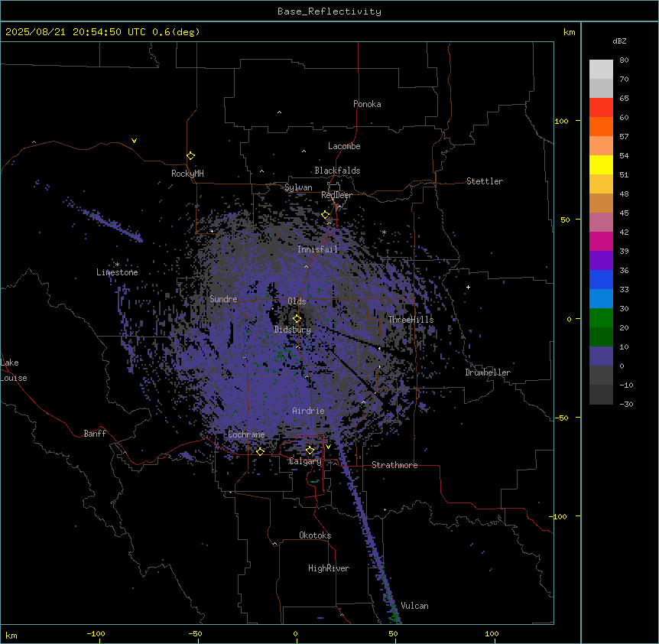Pick the slate purple 0-10 dBZ legend swatch
Screen dimensions: 659x644
pyautogui.click(x=601, y=356)
